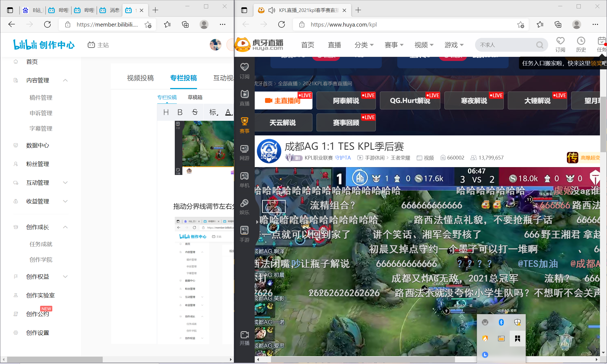Image resolution: width=607 pixels, height=364 pixels.
Task: Select 阿泰解说 stream tab
Action: pyautogui.click(x=346, y=100)
